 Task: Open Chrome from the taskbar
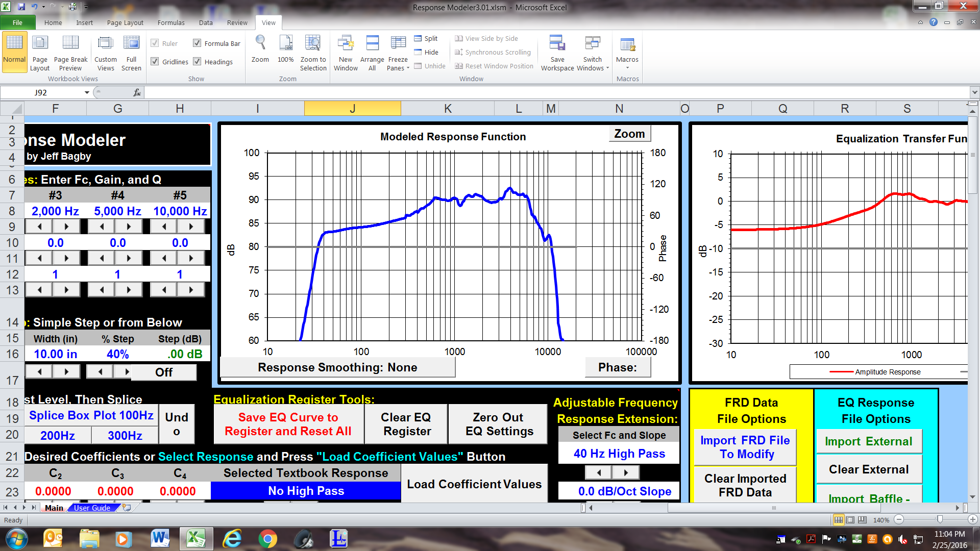tap(268, 539)
